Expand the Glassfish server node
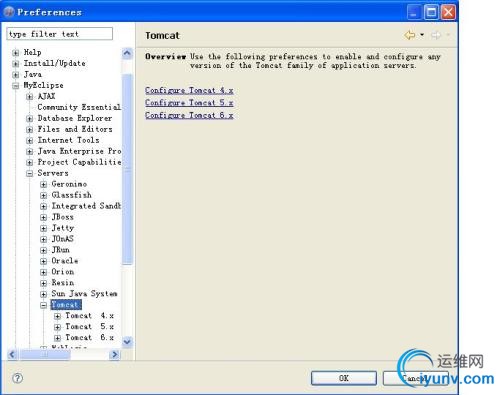The image size is (500, 395). (43, 195)
